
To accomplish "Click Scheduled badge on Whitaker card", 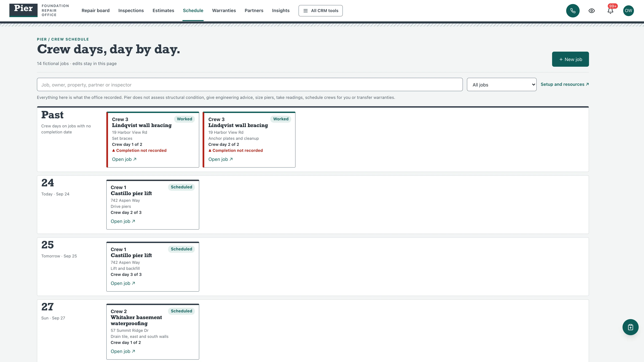I will [181, 311].
